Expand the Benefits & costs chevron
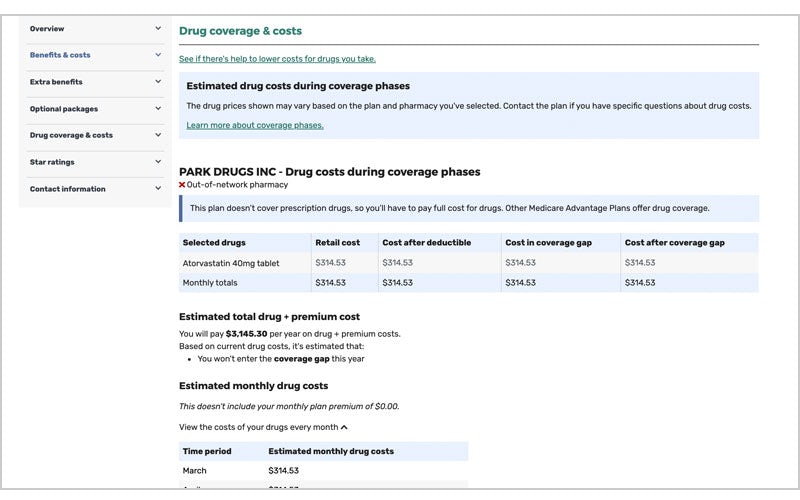The height and width of the screenshot is (500, 800). click(x=158, y=55)
